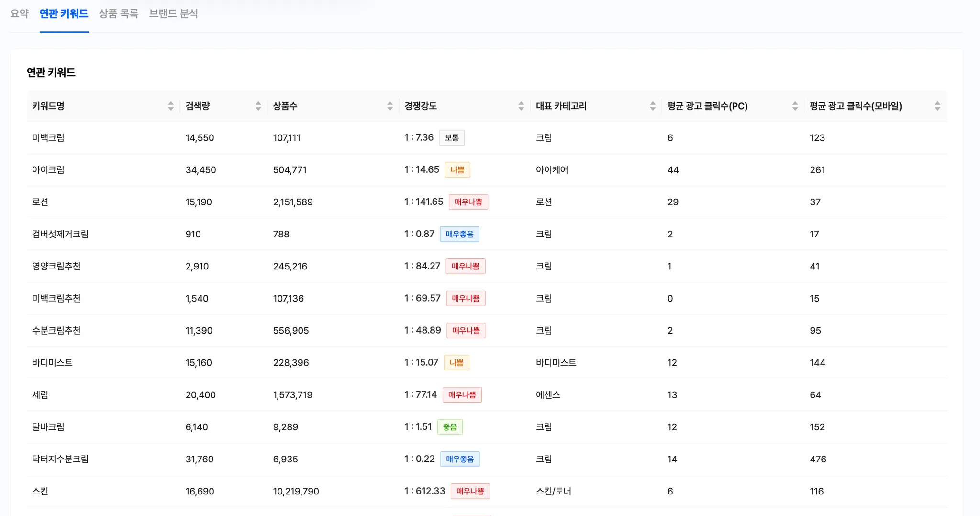Screen dimensions: 980x516
Task: Click the 나쁨 badge for 바디미스트
Action: 457,363
